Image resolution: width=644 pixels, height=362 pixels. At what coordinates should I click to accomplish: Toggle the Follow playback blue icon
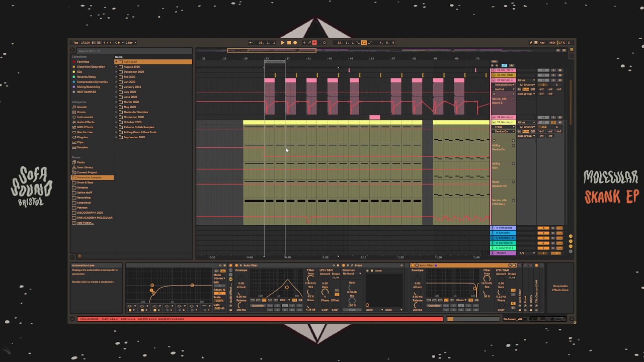(504, 65)
